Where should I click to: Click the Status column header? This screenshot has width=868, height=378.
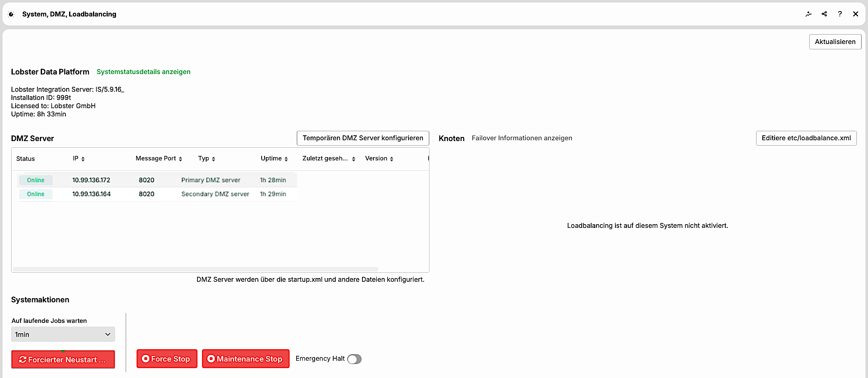pyautogui.click(x=26, y=159)
